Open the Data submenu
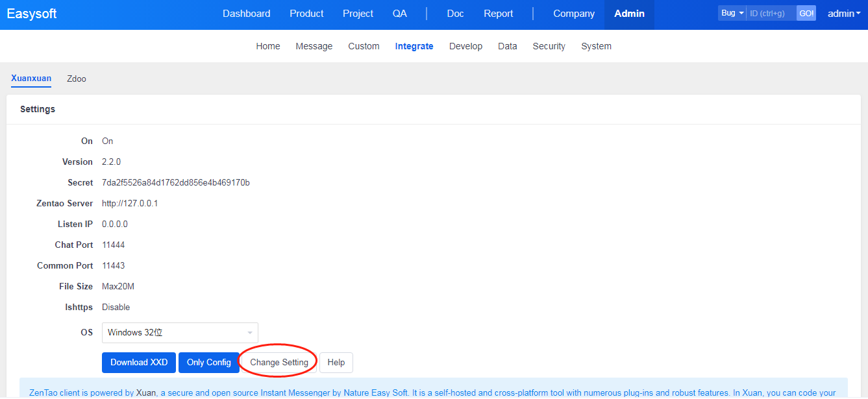Screen dimensions: 868x399 pyautogui.click(x=508, y=46)
